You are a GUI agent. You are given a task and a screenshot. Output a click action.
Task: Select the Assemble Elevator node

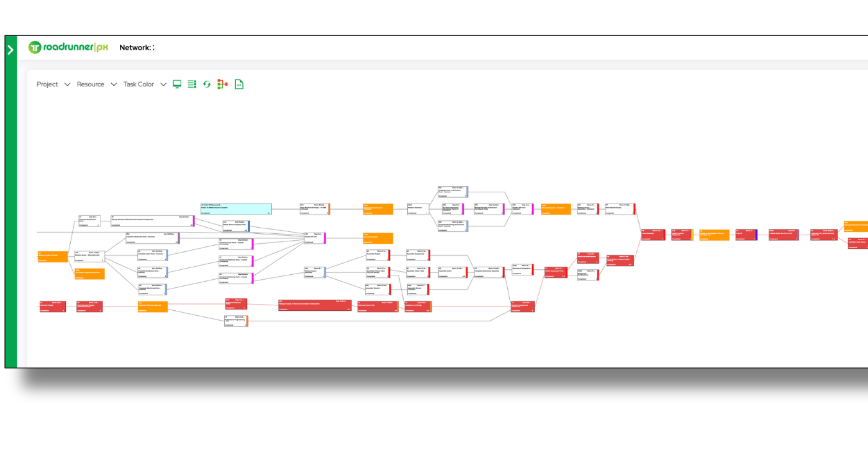378,289
